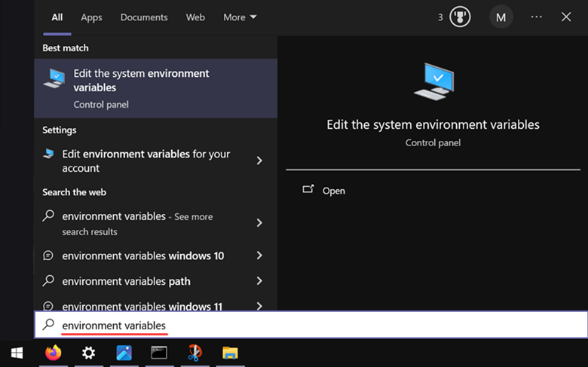The height and width of the screenshot is (367, 588).
Task: Click the Best match heading
Action: (66, 48)
